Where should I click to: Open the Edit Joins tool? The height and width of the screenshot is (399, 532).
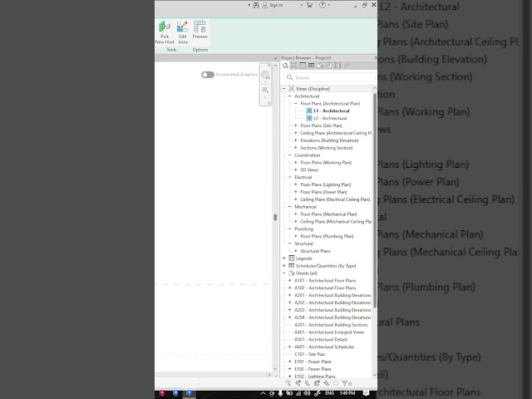(x=183, y=32)
